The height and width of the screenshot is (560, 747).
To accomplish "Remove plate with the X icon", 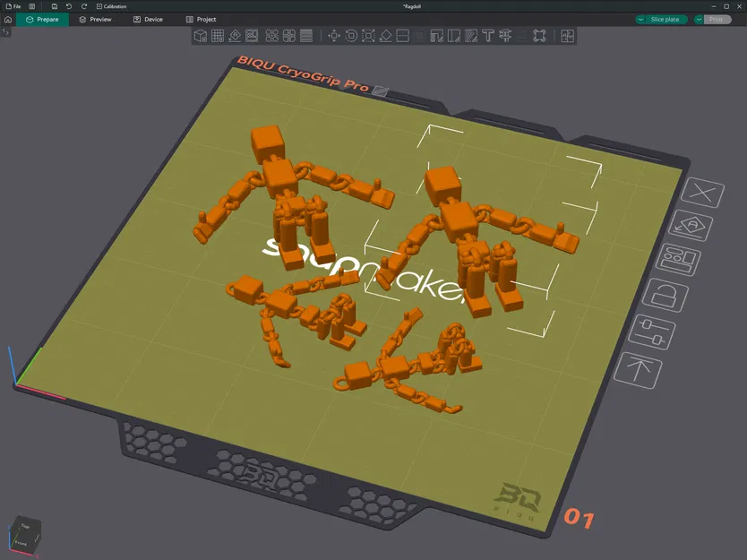I will pos(703,193).
